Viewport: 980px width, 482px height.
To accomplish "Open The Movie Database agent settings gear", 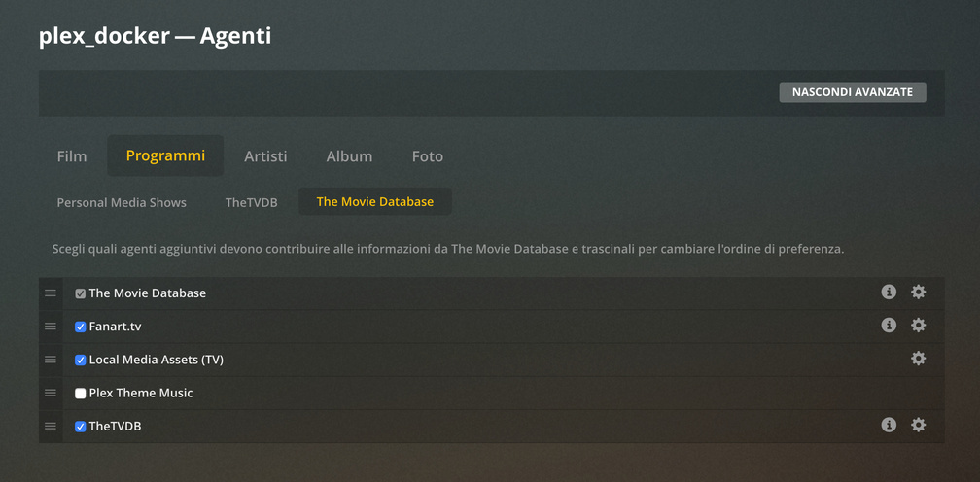I will 918,293.
